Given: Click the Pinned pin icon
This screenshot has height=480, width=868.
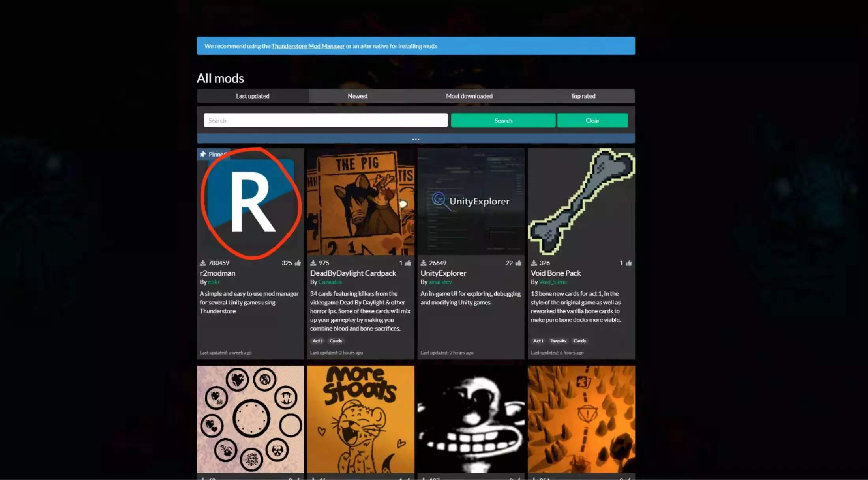Looking at the screenshot, I should point(203,154).
